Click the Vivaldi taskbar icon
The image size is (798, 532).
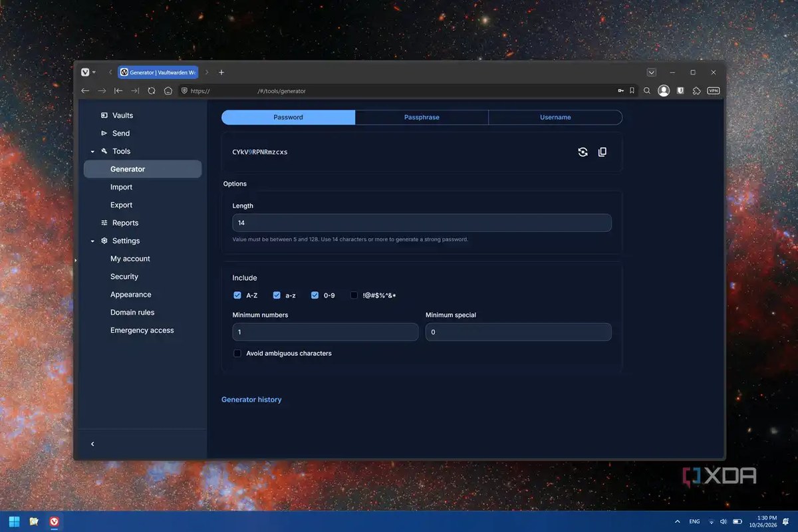coord(54,521)
